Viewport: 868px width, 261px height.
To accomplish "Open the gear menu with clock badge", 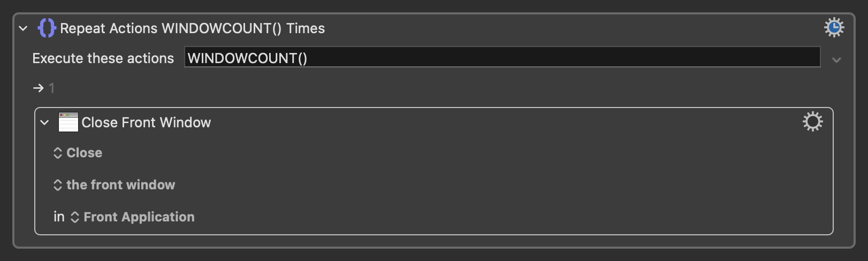I will 834,27.
